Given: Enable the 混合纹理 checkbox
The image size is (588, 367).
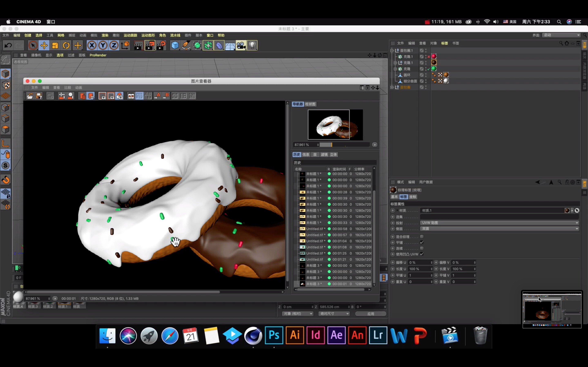Looking at the screenshot, I should pyautogui.click(x=422, y=237).
